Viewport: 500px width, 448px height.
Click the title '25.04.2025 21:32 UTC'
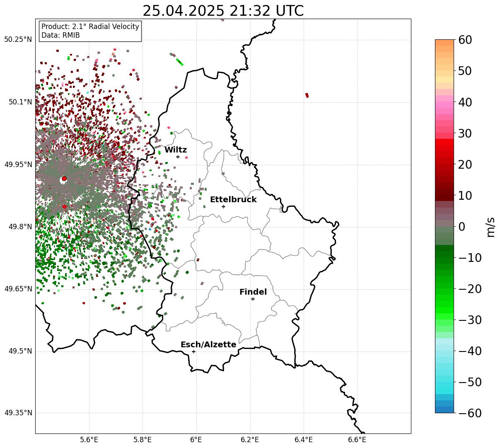click(223, 11)
